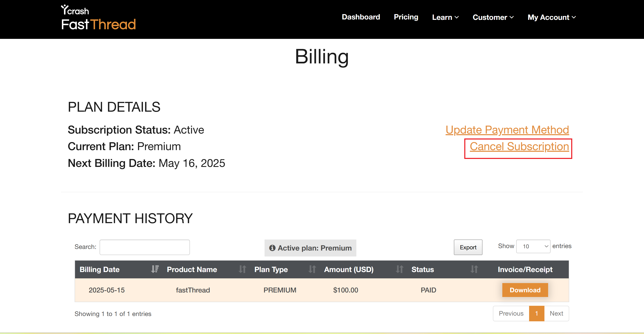Screen dimensions: 644x334
Task: Expand the Learn menu chevron
Action: (457, 17)
